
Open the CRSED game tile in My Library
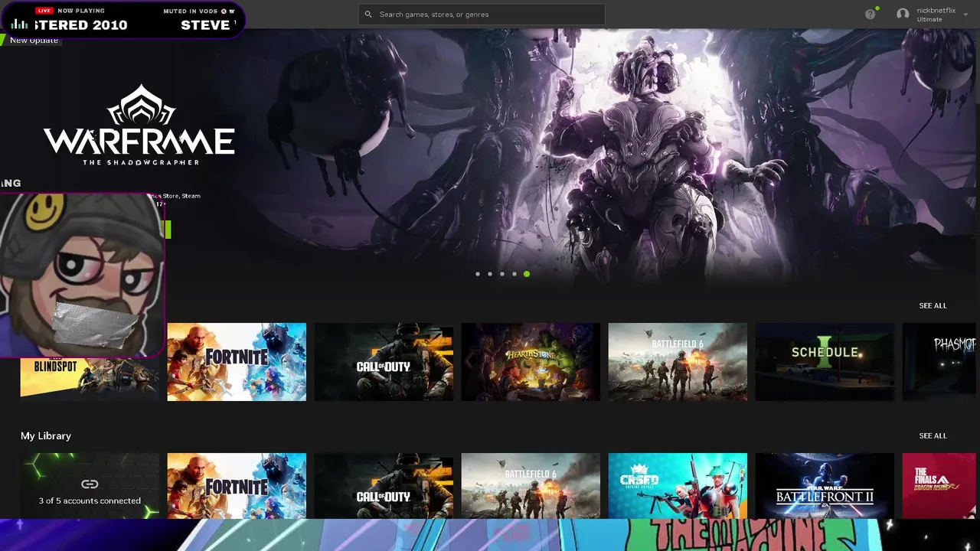[x=678, y=486]
